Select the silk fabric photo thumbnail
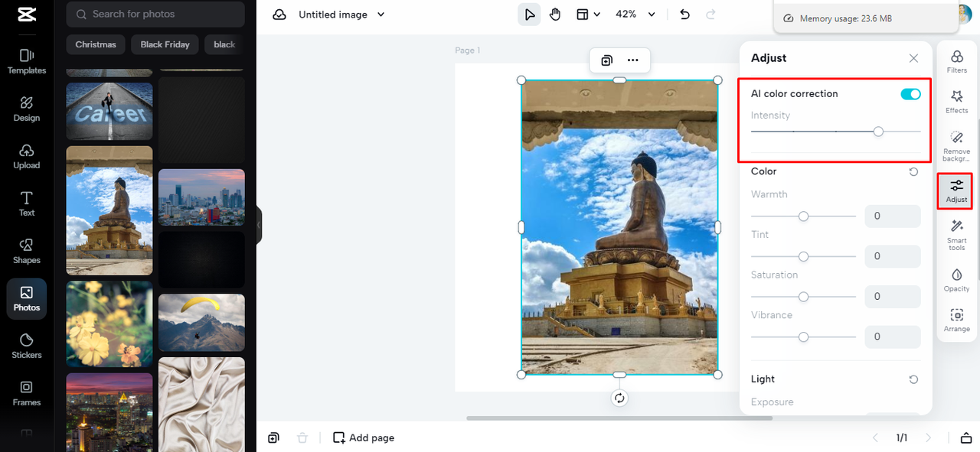Screen dimensions: 980x452 (x=201, y=404)
